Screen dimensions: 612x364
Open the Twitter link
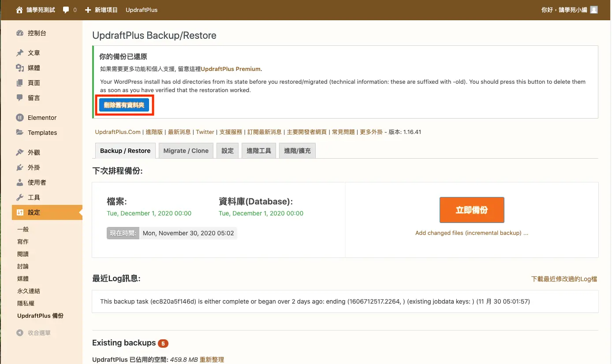205,132
